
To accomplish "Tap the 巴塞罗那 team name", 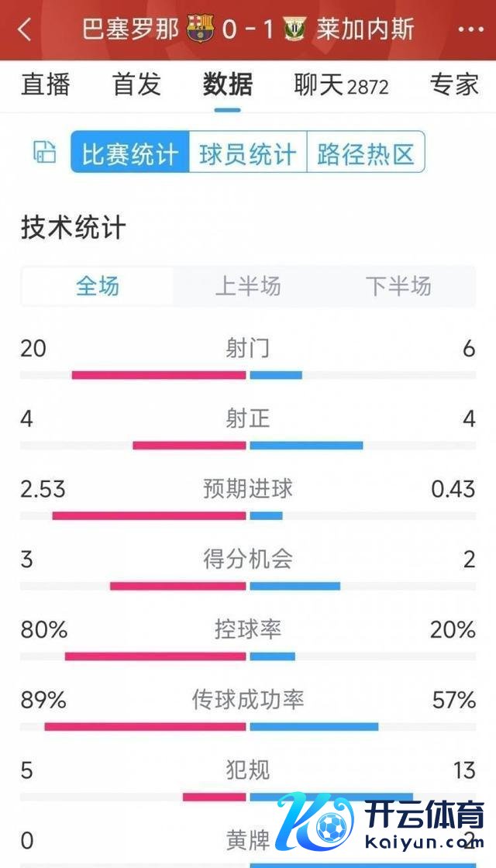I will [130, 30].
